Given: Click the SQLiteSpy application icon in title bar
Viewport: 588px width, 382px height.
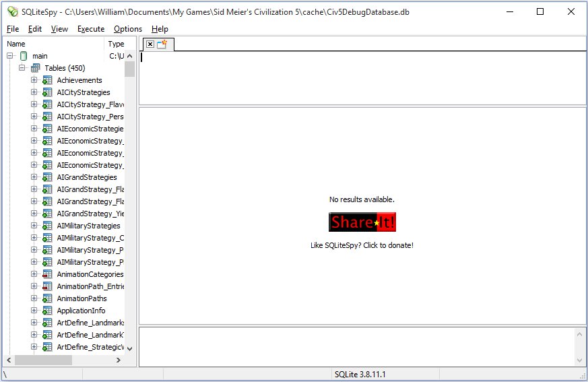Looking at the screenshot, I should coord(12,11).
